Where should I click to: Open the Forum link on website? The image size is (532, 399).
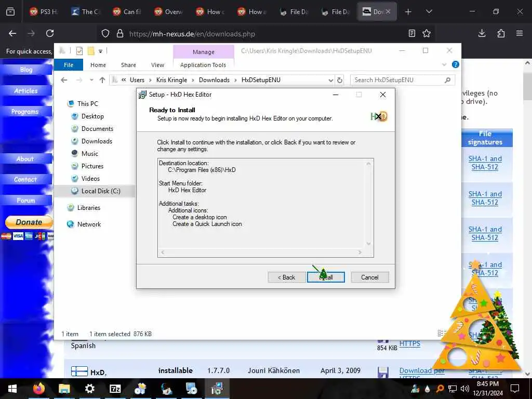click(26, 201)
